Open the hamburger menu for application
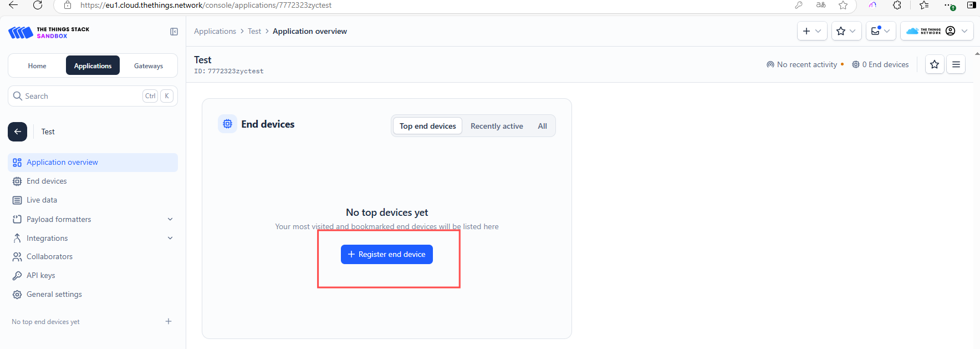980x349 pixels. [x=956, y=64]
